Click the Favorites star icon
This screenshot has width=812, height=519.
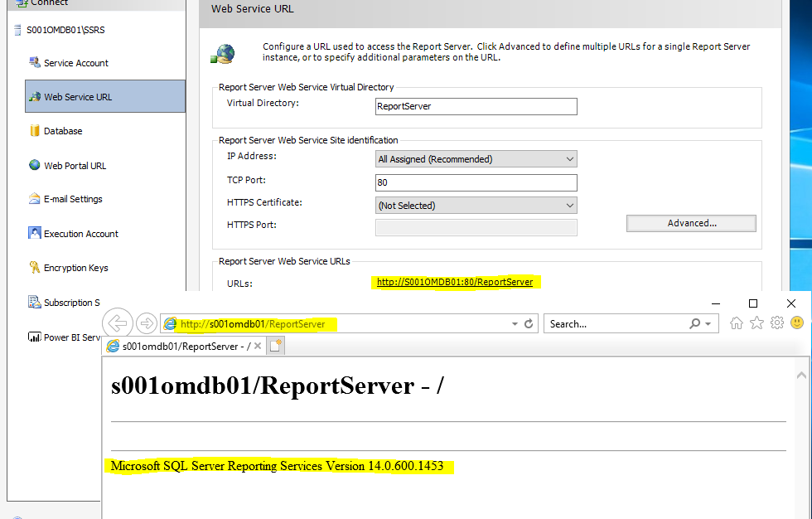(756, 323)
